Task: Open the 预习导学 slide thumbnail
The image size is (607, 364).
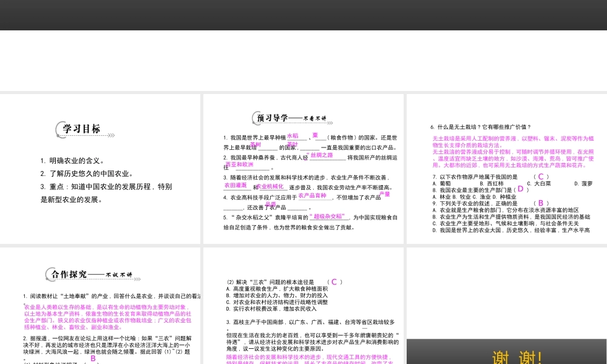Action: click(x=303, y=167)
